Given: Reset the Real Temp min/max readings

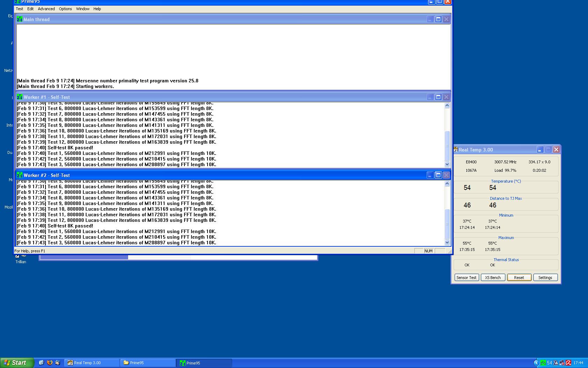Looking at the screenshot, I should point(519,278).
